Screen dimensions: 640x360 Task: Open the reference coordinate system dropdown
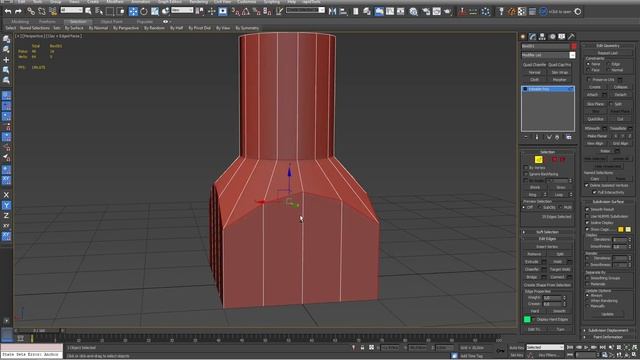point(182,10)
